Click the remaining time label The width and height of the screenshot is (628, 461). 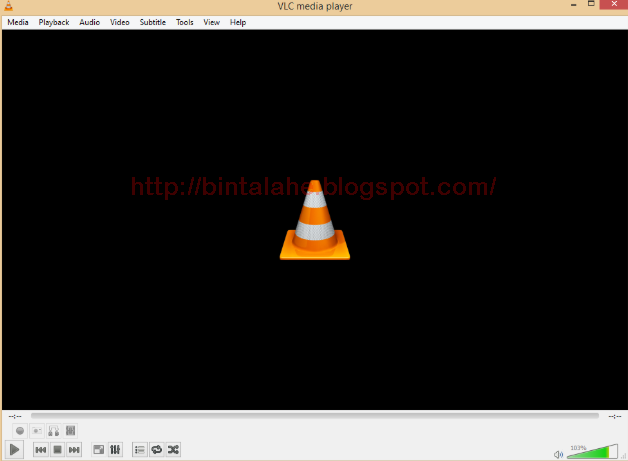tap(614, 417)
